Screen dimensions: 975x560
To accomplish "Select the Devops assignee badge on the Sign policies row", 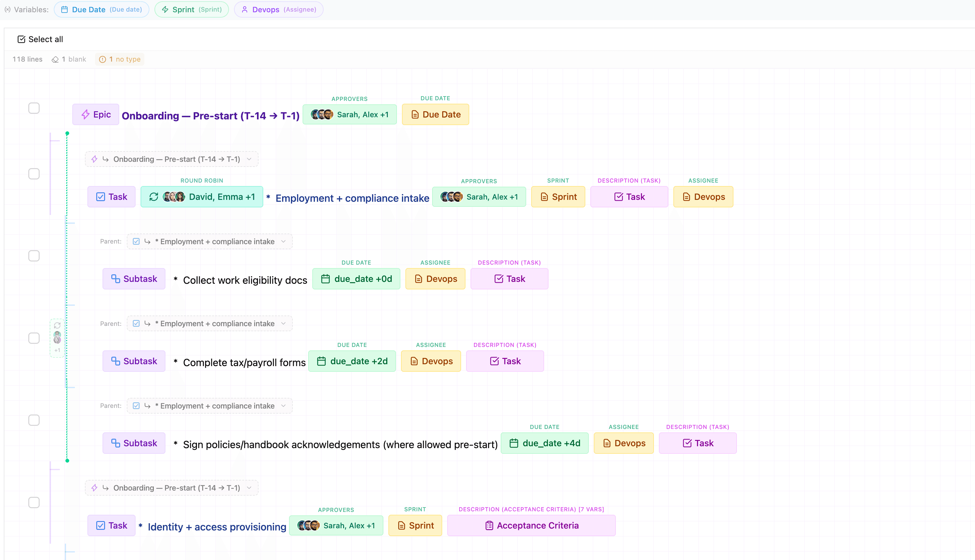I will [x=624, y=443].
